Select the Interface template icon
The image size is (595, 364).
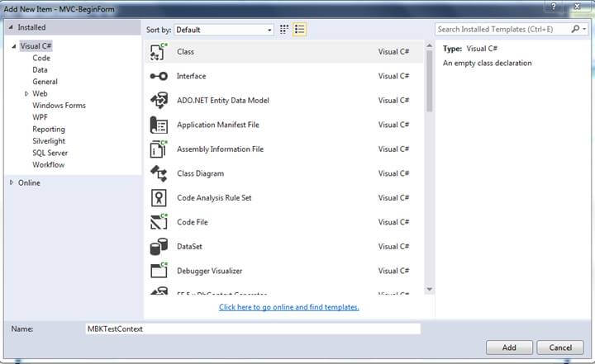[159, 76]
